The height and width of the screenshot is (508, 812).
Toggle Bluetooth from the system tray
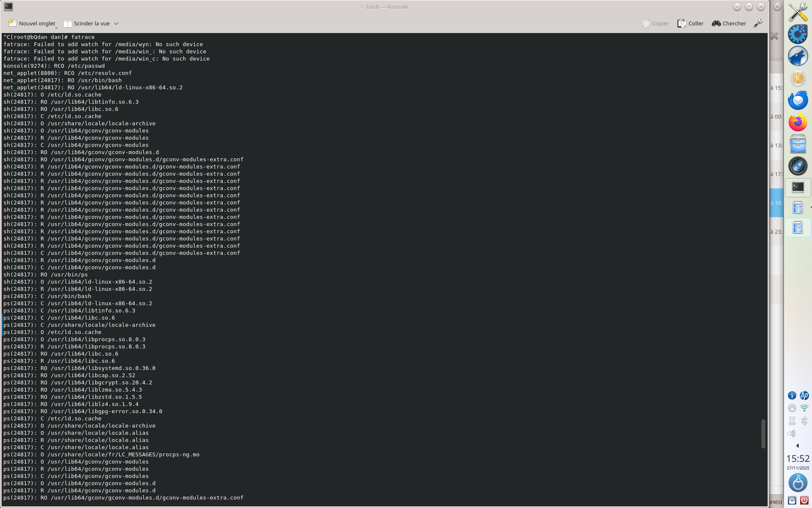click(x=804, y=421)
